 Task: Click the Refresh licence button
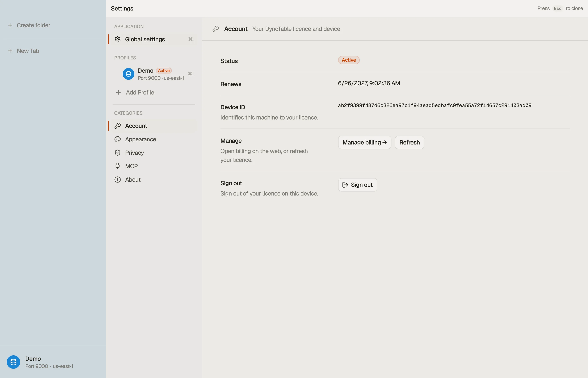tap(409, 142)
